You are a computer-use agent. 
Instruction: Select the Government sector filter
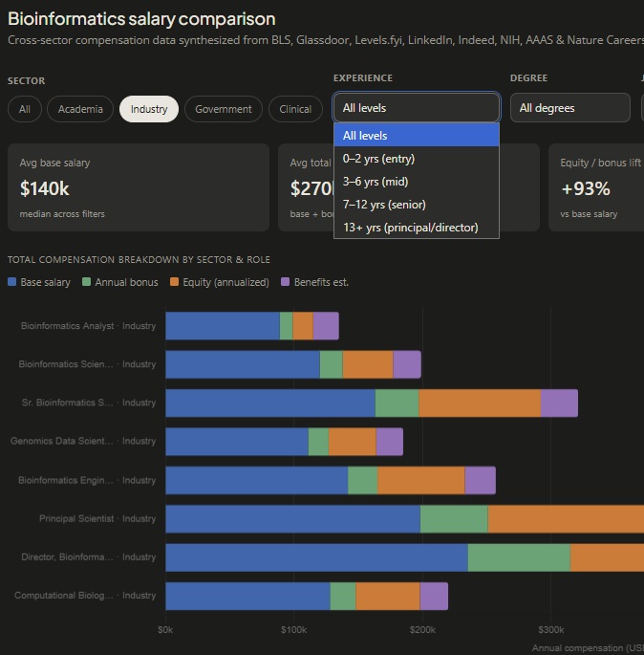tap(224, 109)
